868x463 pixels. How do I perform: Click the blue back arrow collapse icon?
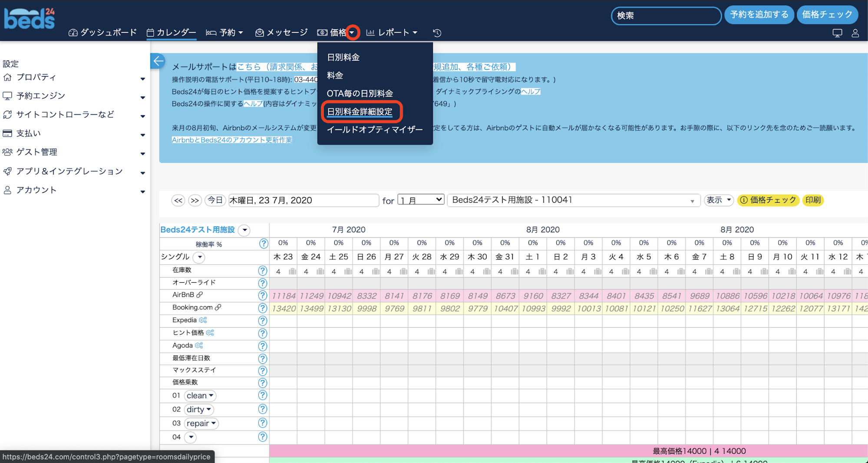158,61
